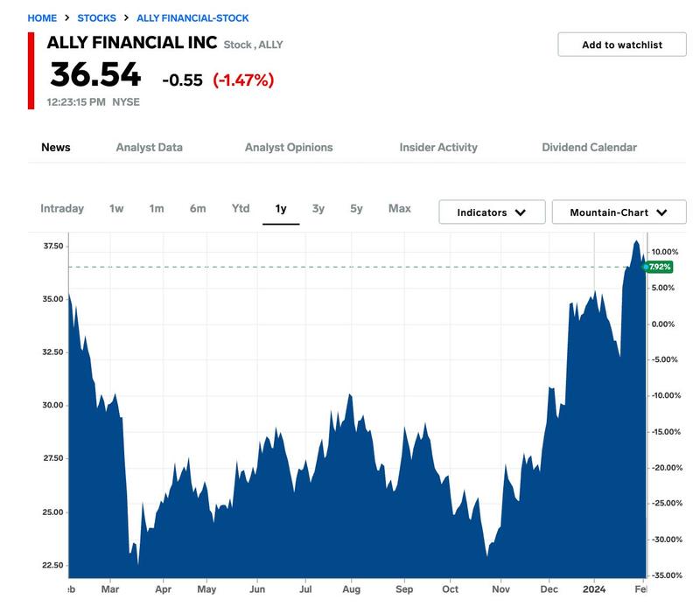Open Mountain-Chart type dropdown
700x613 pixels.
click(x=619, y=212)
